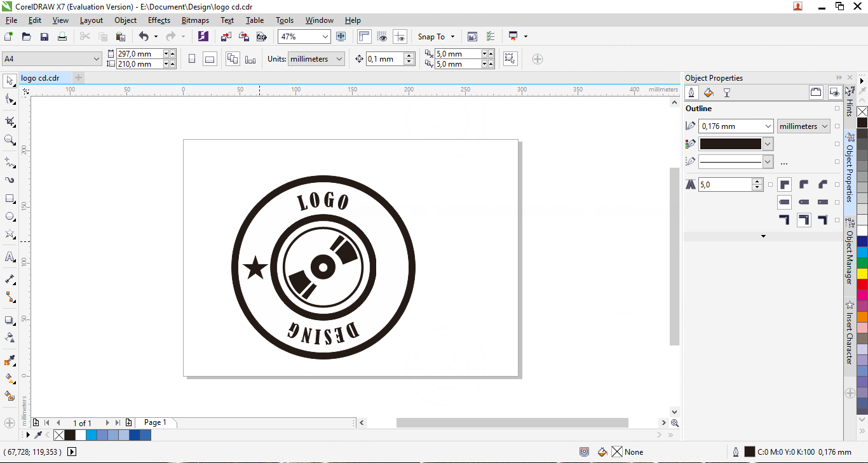Image resolution: width=868 pixels, height=463 pixels.
Task: Toggle show guidelines button
Action: click(x=400, y=37)
